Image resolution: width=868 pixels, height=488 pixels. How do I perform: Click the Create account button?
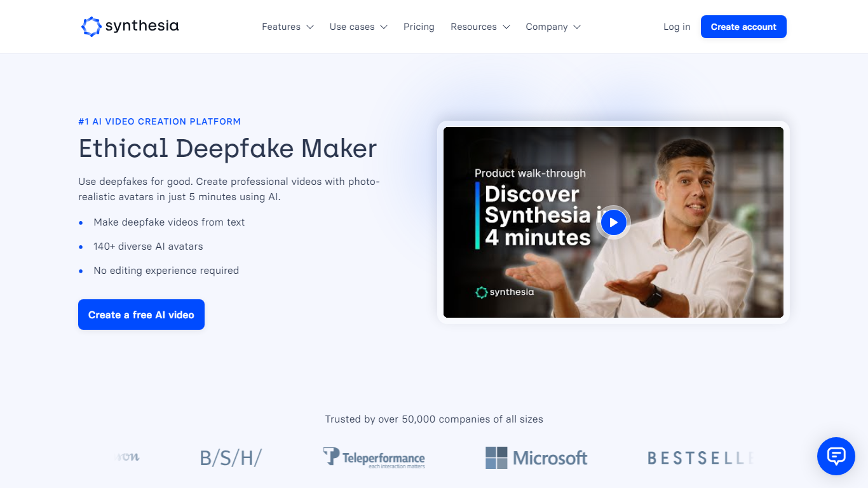(x=743, y=27)
